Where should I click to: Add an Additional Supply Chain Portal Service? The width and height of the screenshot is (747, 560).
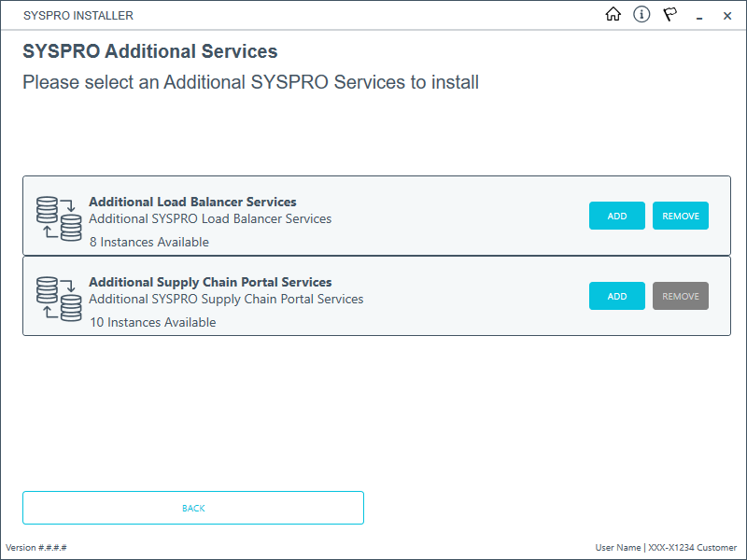point(617,296)
